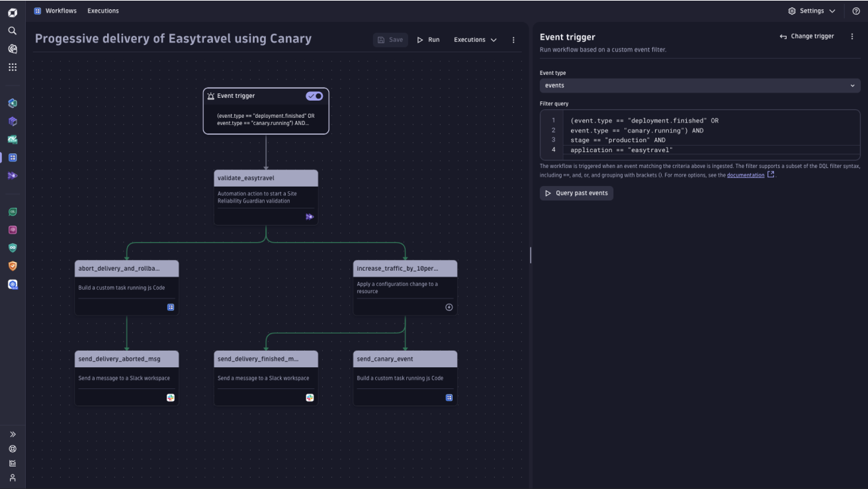The image size is (868, 489).
Task: Open search in the left sidebar
Action: coord(12,30)
